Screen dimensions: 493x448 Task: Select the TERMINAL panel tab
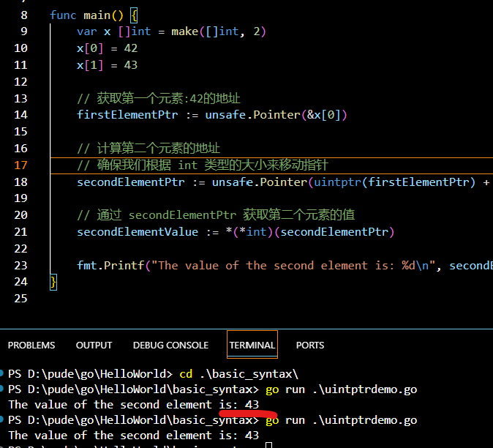tap(252, 345)
